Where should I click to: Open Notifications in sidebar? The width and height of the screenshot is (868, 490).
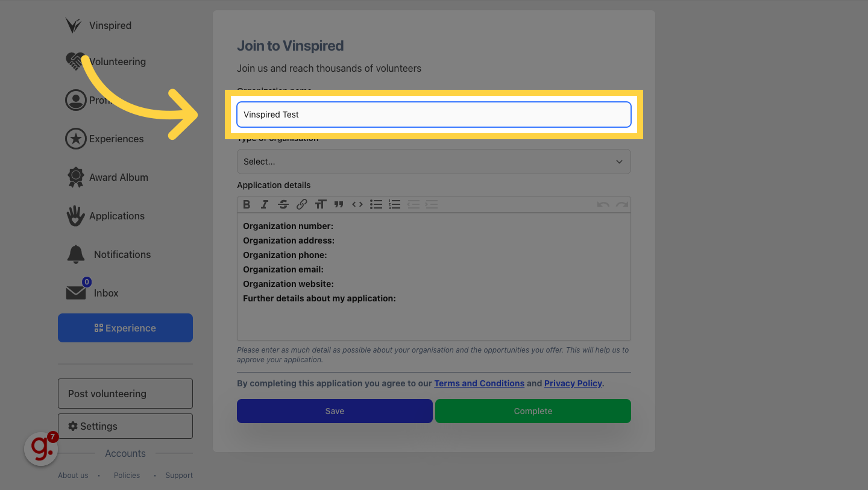(122, 254)
